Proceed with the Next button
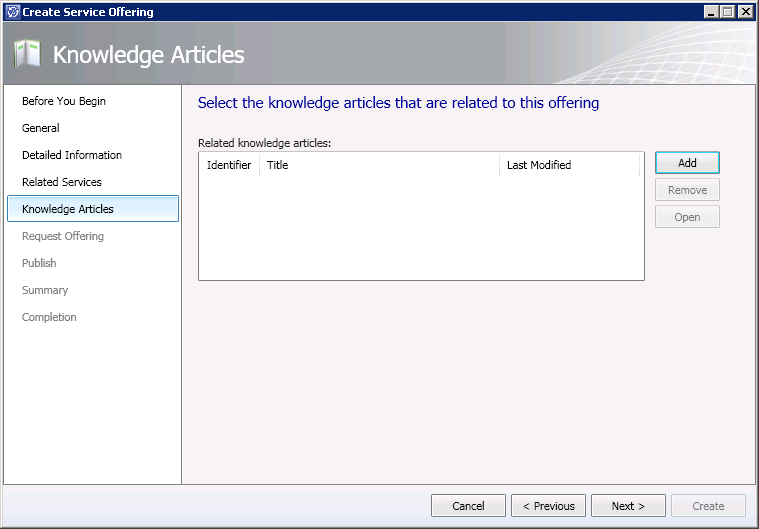This screenshot has height=529, width=759. (x=628, y=506)
